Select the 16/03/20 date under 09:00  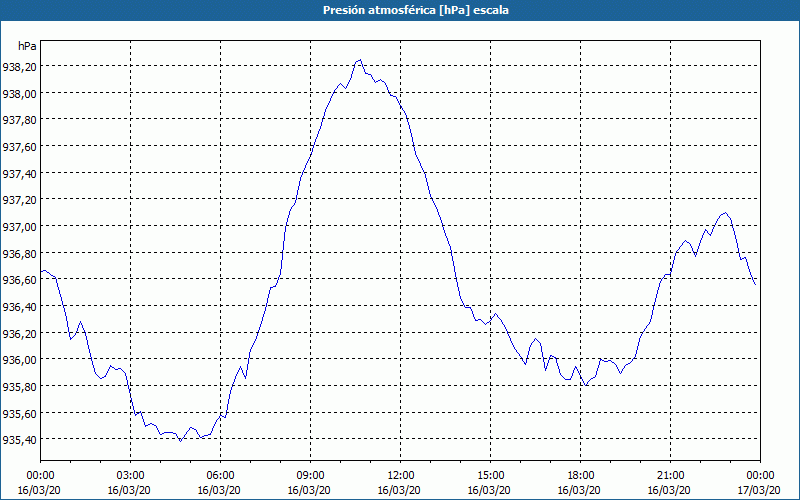[310, 490]
